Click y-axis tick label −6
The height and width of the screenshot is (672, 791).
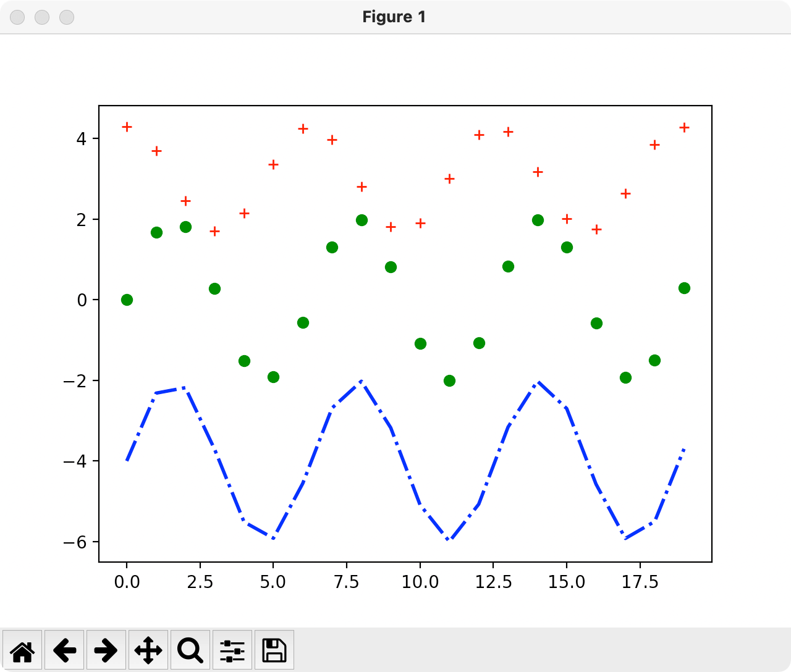(x=75, y=542)
